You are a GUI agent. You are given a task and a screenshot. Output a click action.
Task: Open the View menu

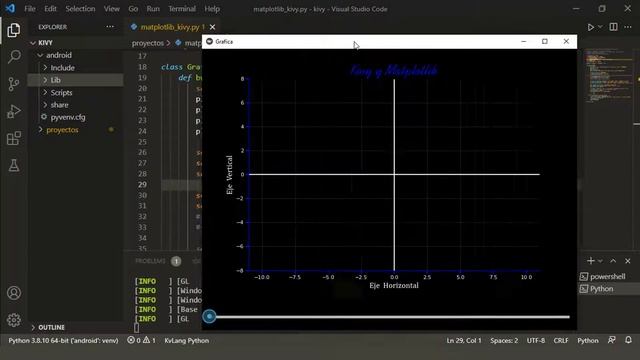(111, 9)
